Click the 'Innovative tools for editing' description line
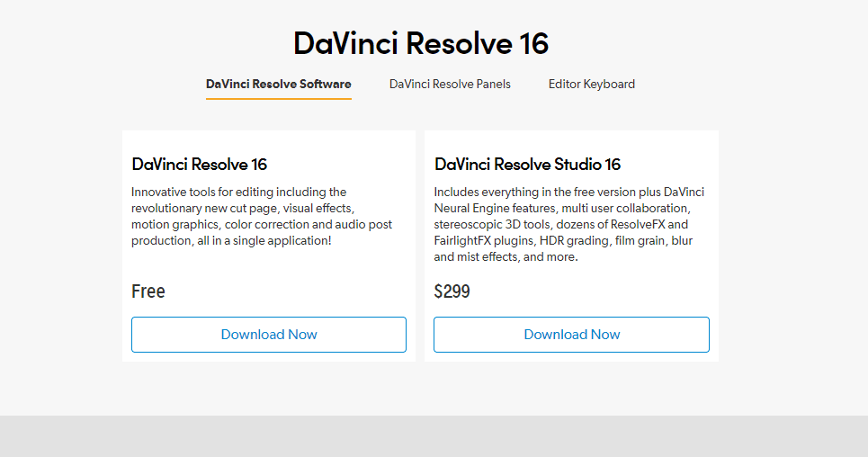This screenshot has width=868, height=457. coord(238,192)
